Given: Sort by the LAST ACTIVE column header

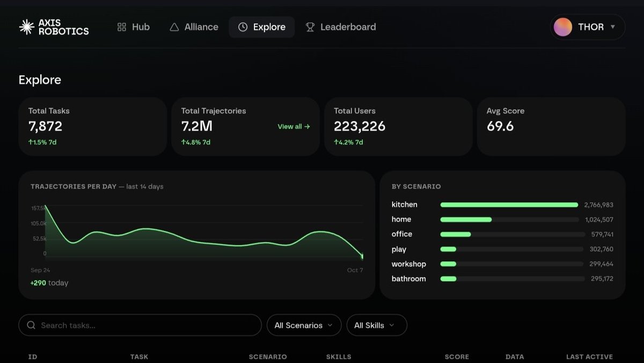Looking at the screenshot, I should (x=589, y=357).
